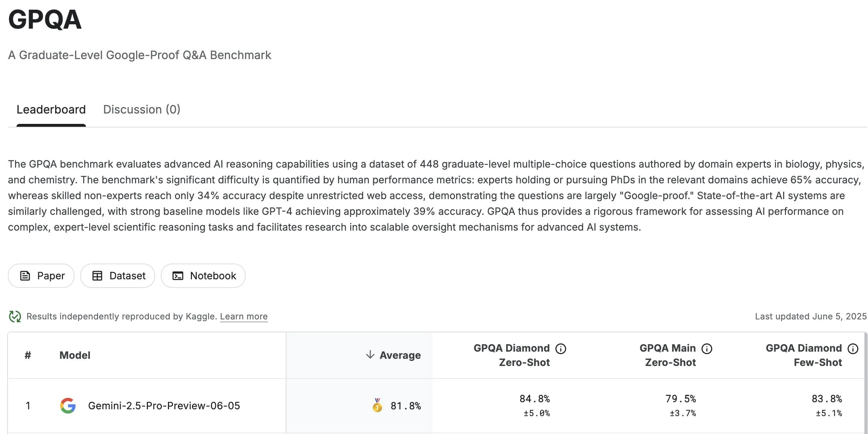
Task: Click the gold medal icon next to 81.8%
Action: [377, 406]
